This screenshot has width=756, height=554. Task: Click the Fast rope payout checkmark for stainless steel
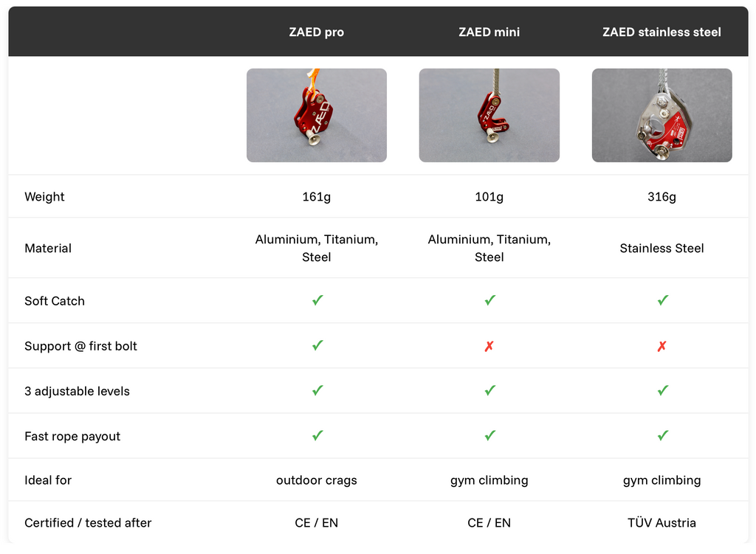coord(662,435)
